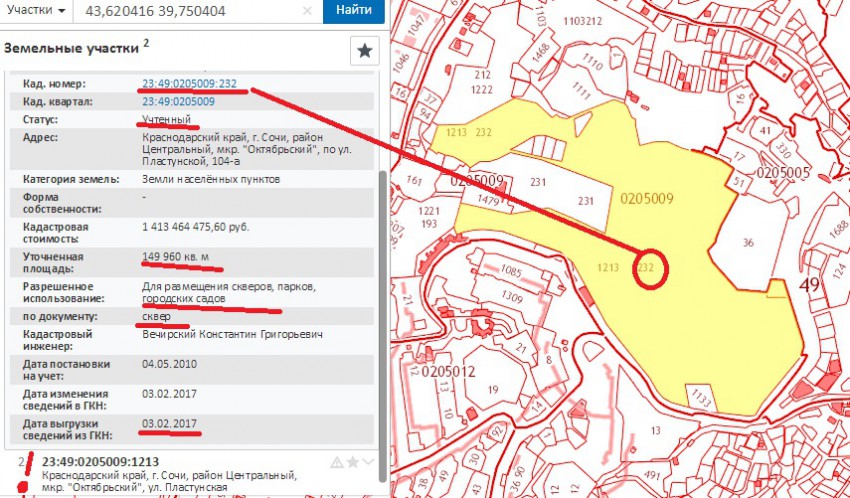Select the red-circled 232 parcel label

click(645, 268)
